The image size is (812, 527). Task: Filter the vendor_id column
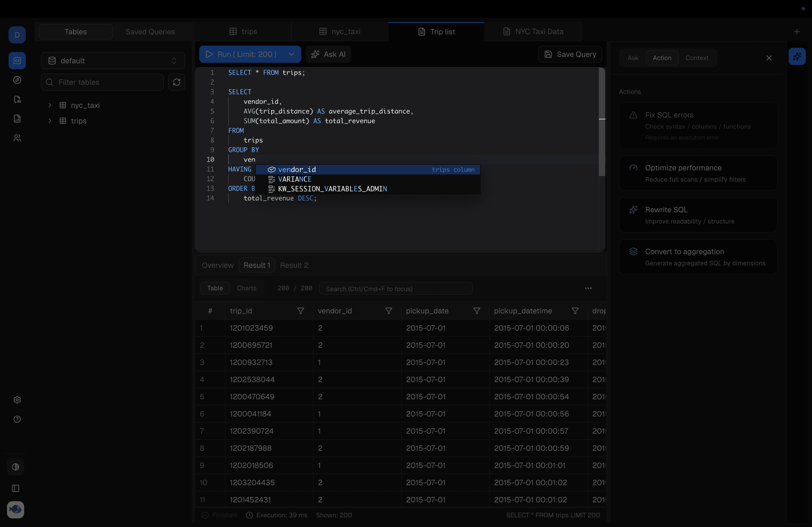pyautogui.click(x=389, y=311)
